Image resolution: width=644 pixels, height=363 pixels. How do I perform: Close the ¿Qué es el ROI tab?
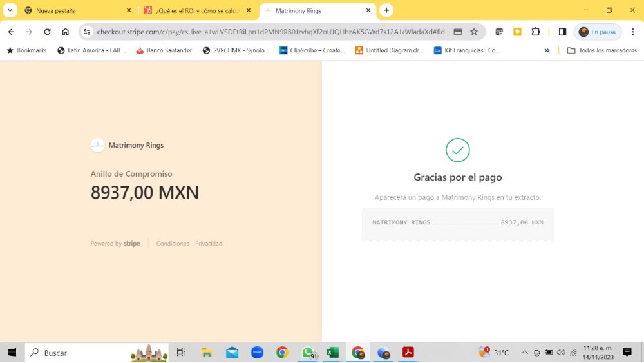tap(249, 10)
